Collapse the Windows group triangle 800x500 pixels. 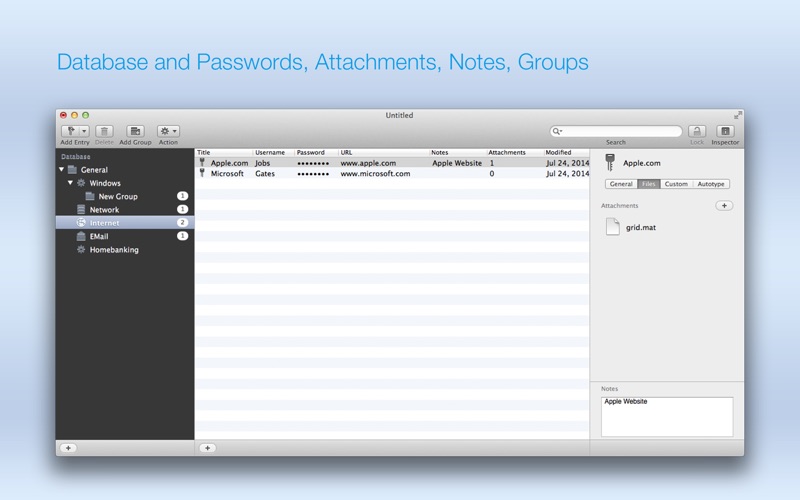[x=70, y=183]
